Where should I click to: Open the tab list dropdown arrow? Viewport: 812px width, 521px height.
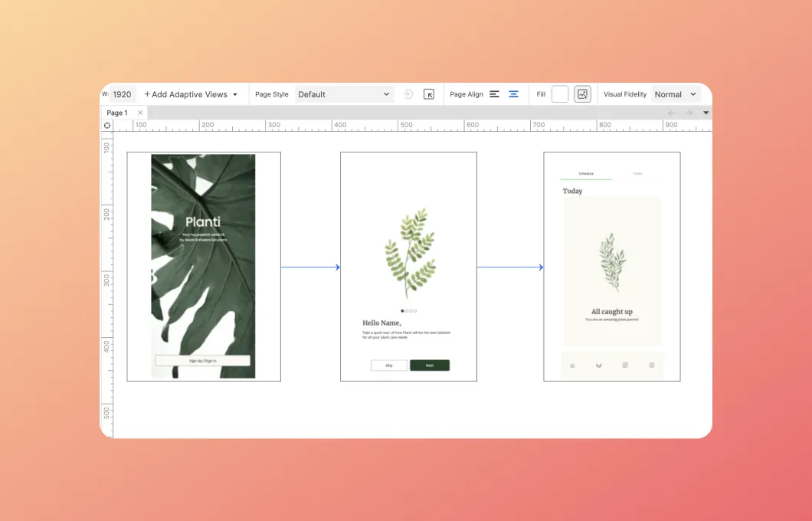[x=706, y=113]
